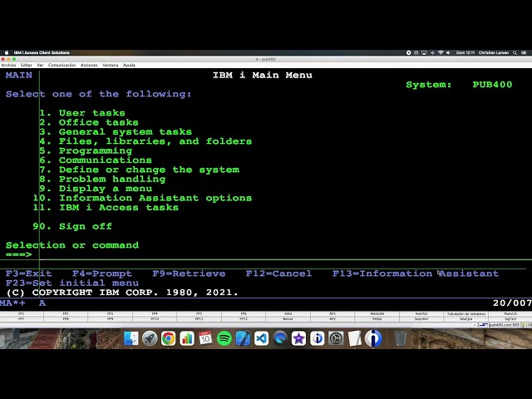
Task: Open the Acciones menu
Action: click(x=89, y=65)
